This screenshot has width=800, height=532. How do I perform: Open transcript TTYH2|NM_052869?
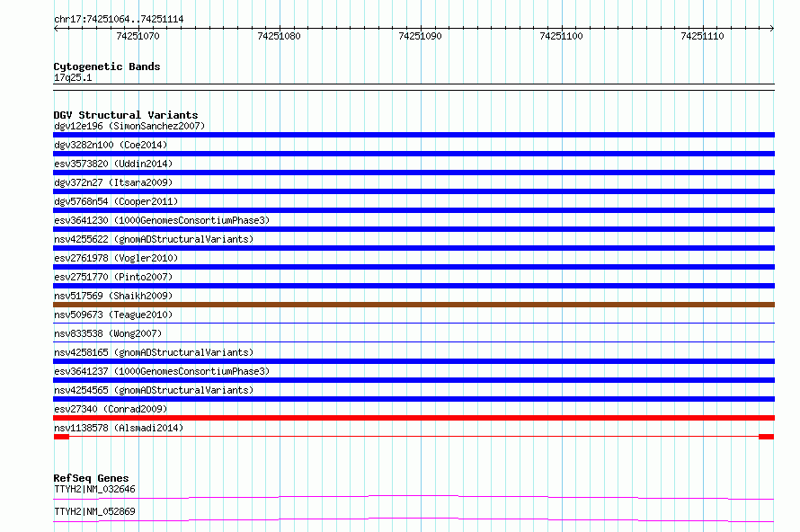point(94,511)
